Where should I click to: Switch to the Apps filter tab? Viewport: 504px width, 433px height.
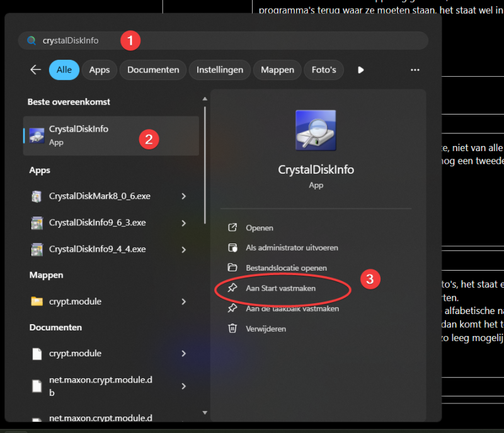point(100,70)
